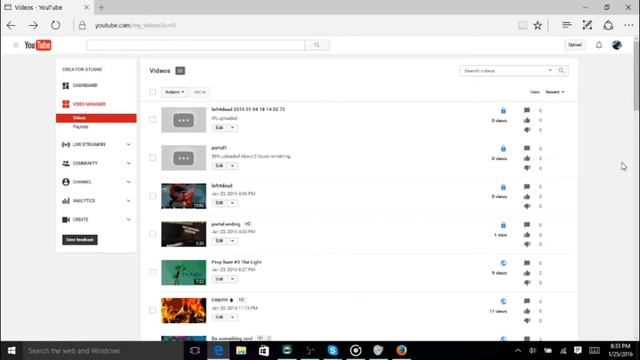640x360 pixels.
Task: Open the Prop hunt #3 The Light title
Action: click(236, 262)
